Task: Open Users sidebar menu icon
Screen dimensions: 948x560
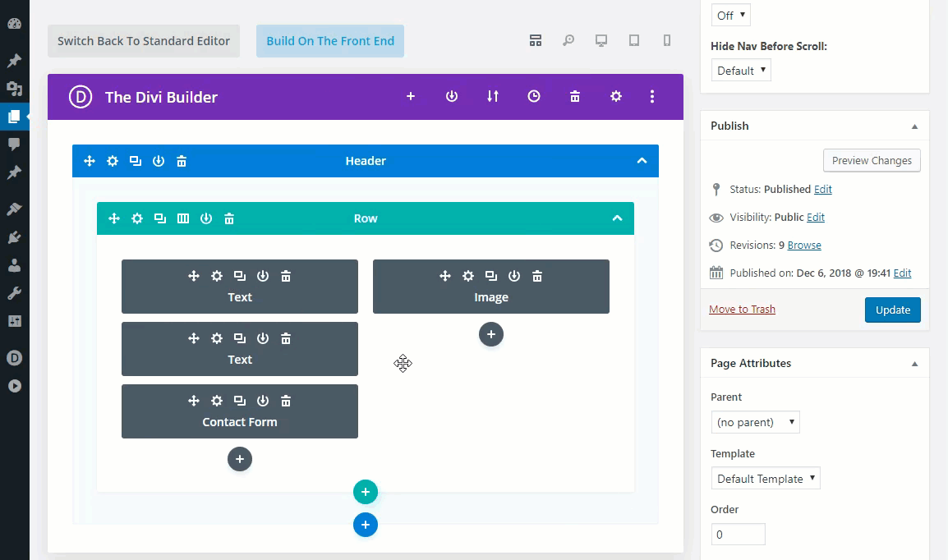Action: coord(15,264)
